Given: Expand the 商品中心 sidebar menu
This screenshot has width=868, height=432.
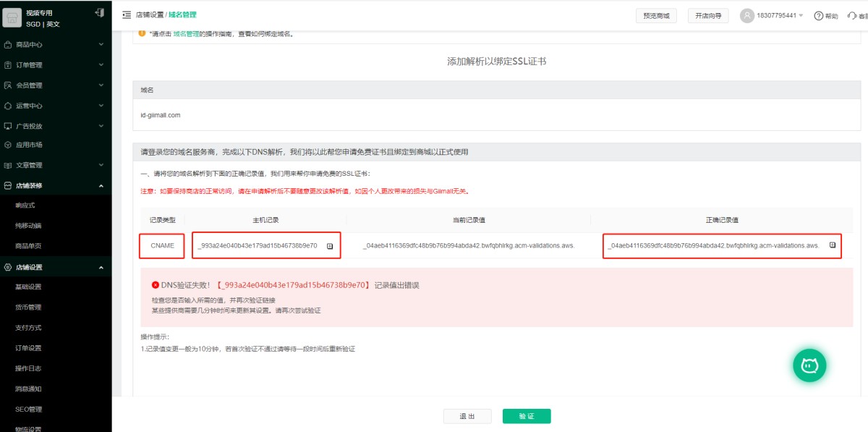Looking at the screenshot, I should click(x=56, y=45).
